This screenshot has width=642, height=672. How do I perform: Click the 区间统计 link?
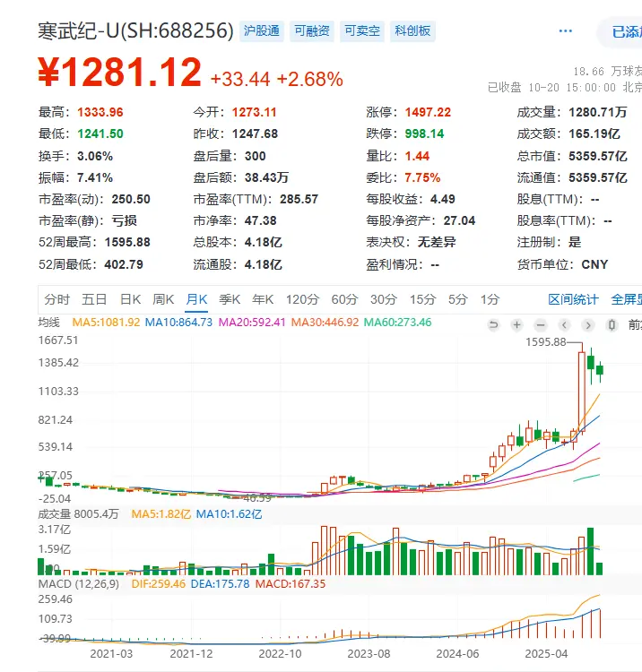tap(573, 299)
